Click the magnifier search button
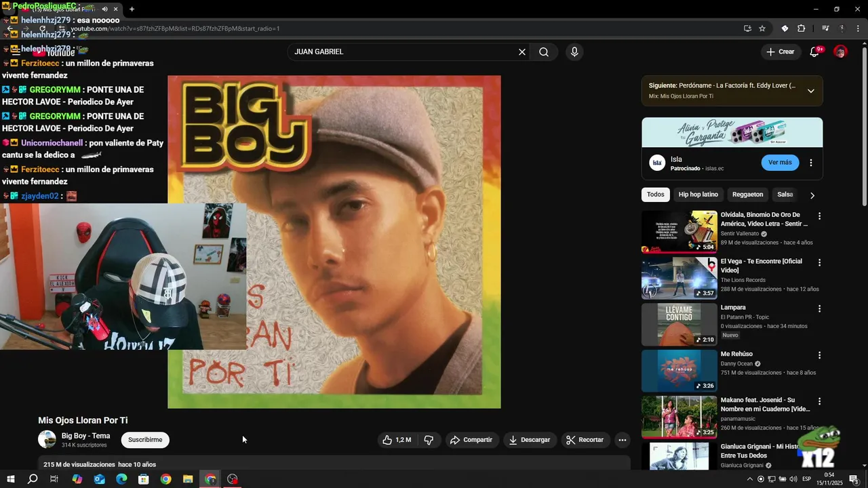The width and height of the screenshot is (868, 488). 544,52
